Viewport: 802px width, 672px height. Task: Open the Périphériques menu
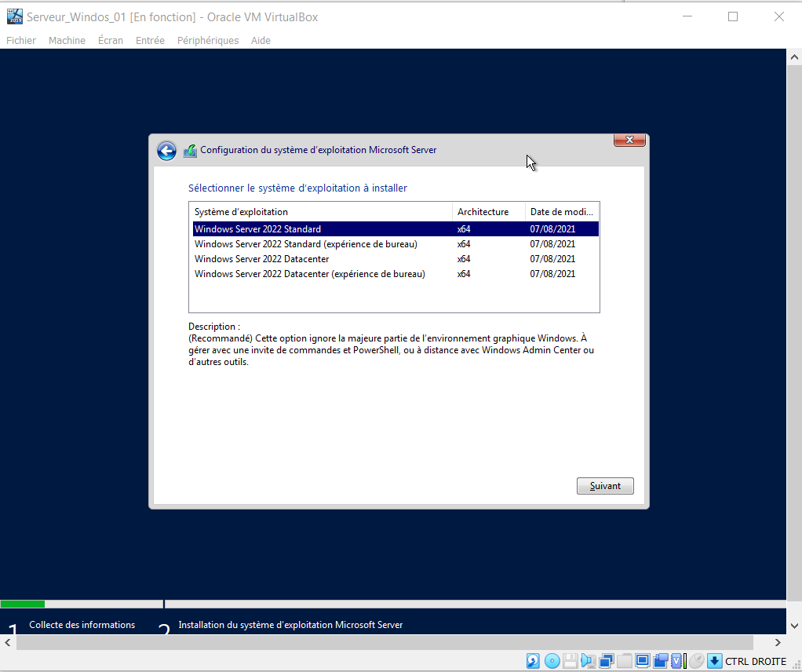tap(208, 40)
